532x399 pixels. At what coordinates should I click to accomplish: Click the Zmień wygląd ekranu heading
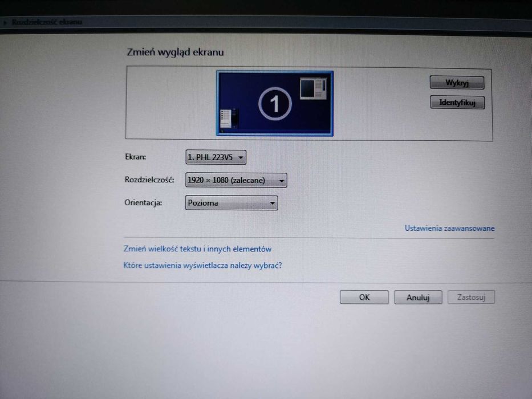click(x=175, y=52)
